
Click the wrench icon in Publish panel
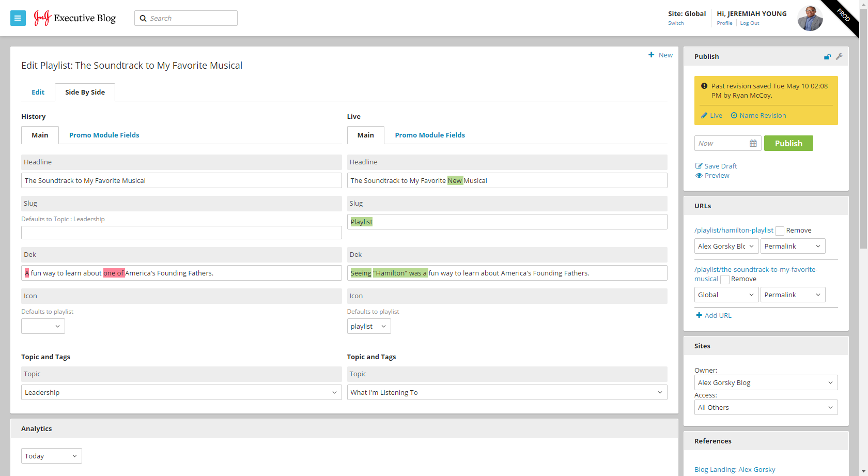839,57
